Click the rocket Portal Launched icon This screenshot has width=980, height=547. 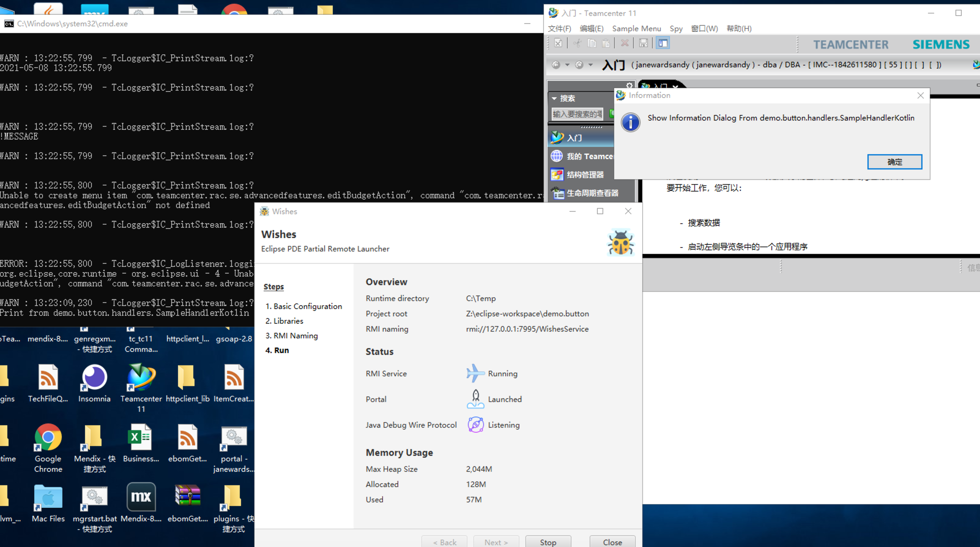475,399
